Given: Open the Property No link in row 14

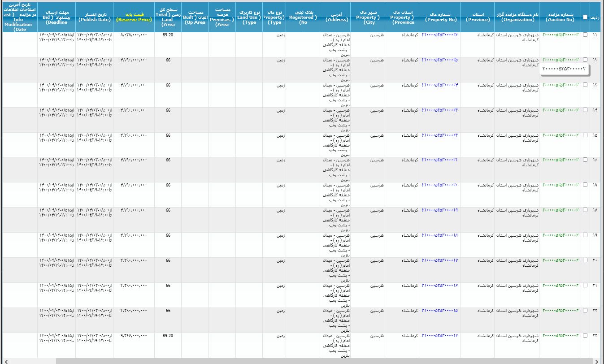Looking at the screenshot, I should (x=439, y=110).
